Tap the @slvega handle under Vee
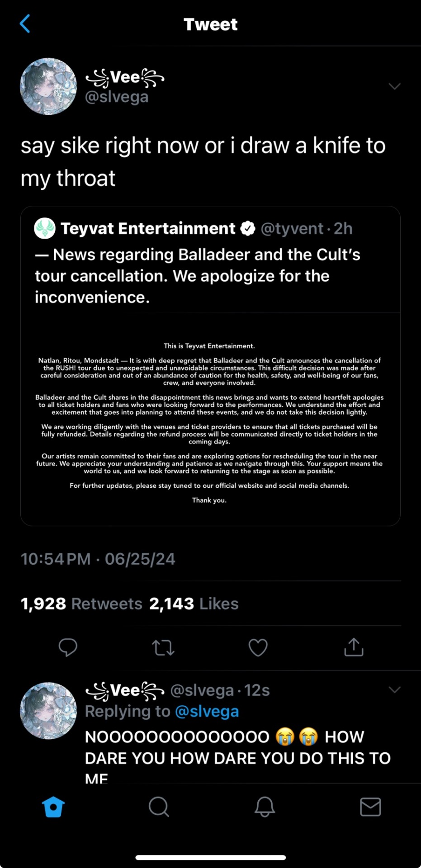 click(117, 97)
